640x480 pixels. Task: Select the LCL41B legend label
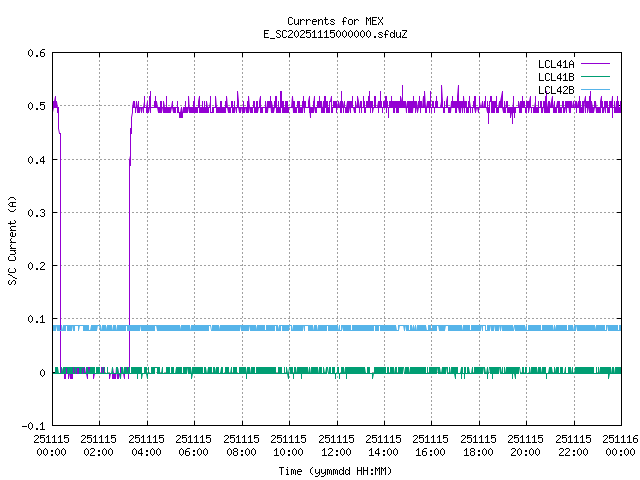coord(555,77)
